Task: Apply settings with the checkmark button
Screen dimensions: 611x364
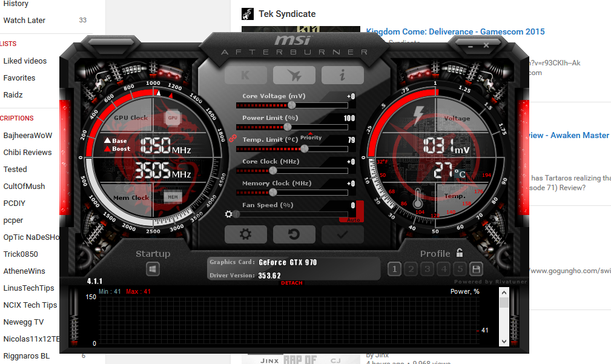Action: pyautogui.click(x=343, y=234)
